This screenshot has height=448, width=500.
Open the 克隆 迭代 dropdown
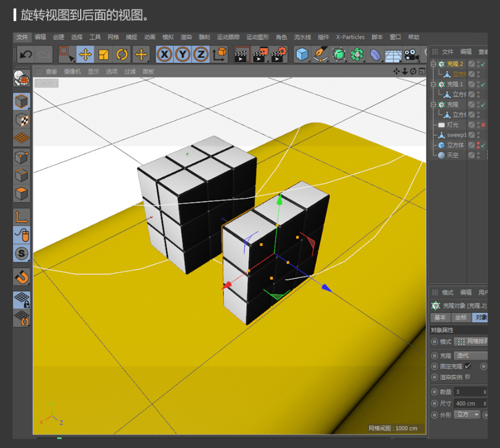tap(471, 356)
